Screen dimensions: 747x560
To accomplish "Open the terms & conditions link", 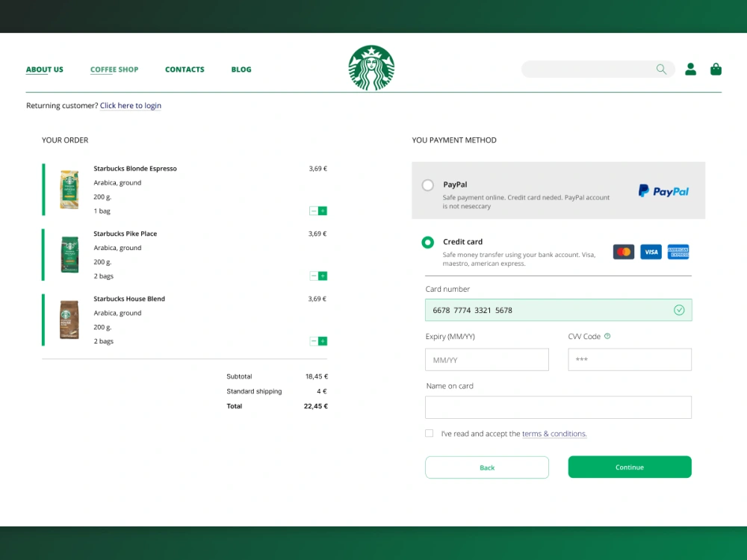I will click(554, 434).
